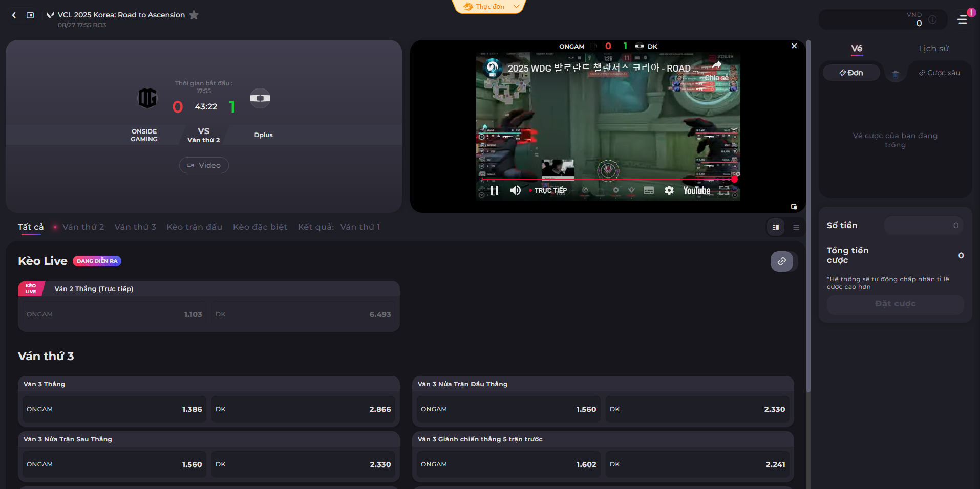This screenshot has width=980, height=489.
Task: Mute the live stream volume
Action: [x=515, y=190]
